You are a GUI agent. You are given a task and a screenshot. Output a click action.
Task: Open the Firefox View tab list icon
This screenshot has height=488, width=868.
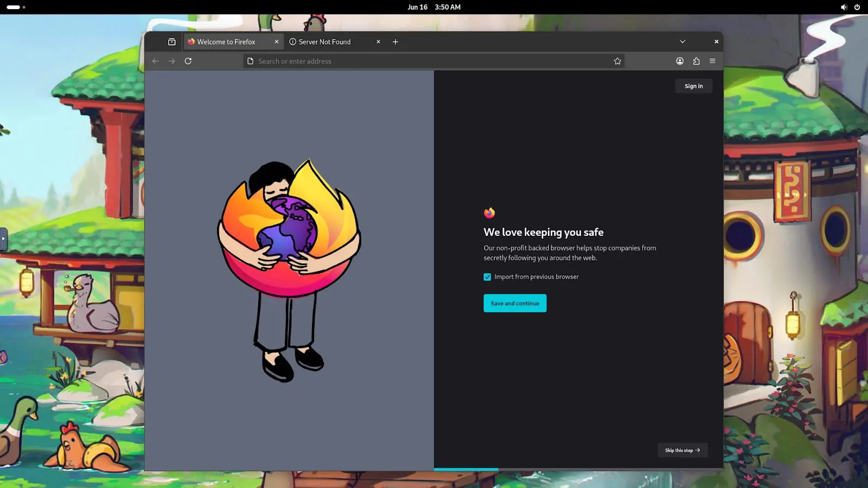point(171,42)
